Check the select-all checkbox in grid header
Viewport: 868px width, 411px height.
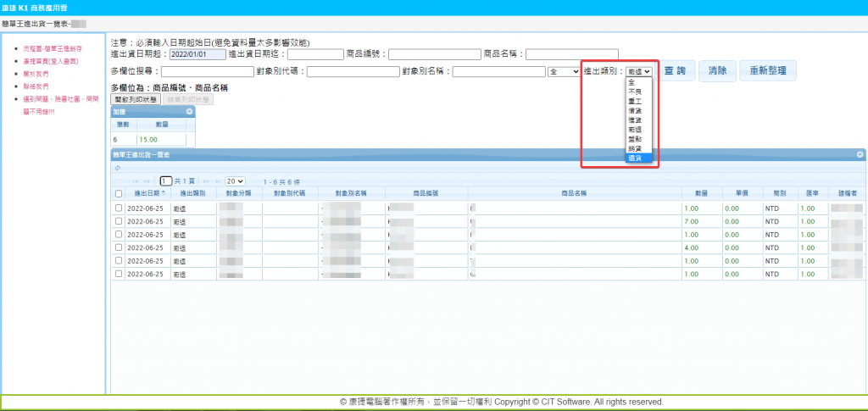point(119,194)
